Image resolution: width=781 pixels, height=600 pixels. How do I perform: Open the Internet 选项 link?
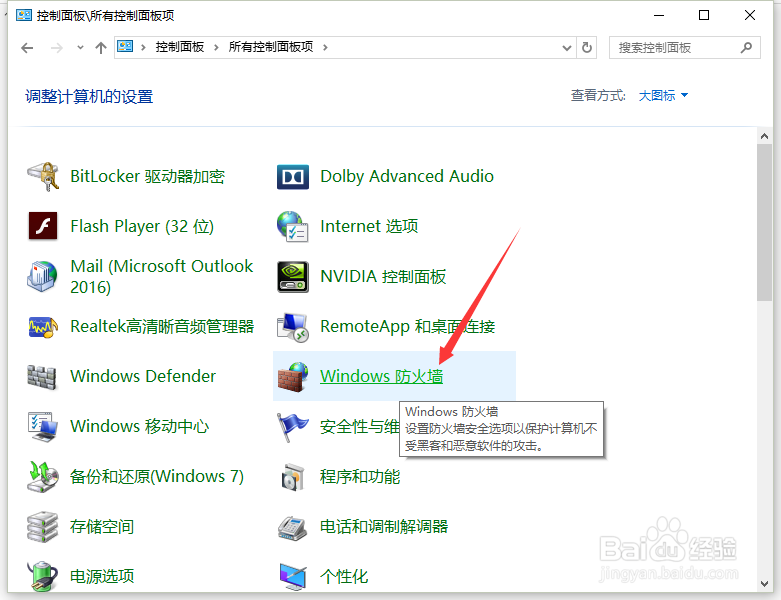[369, 227]
